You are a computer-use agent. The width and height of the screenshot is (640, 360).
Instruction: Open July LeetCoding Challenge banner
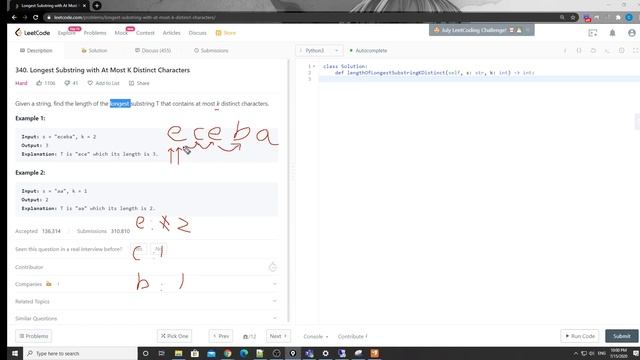point(482,30)
